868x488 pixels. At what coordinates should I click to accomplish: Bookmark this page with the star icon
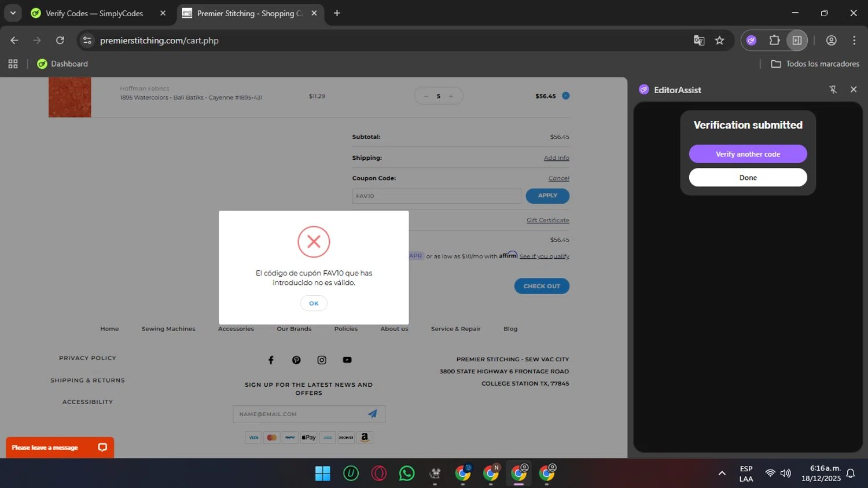[719, 41]
